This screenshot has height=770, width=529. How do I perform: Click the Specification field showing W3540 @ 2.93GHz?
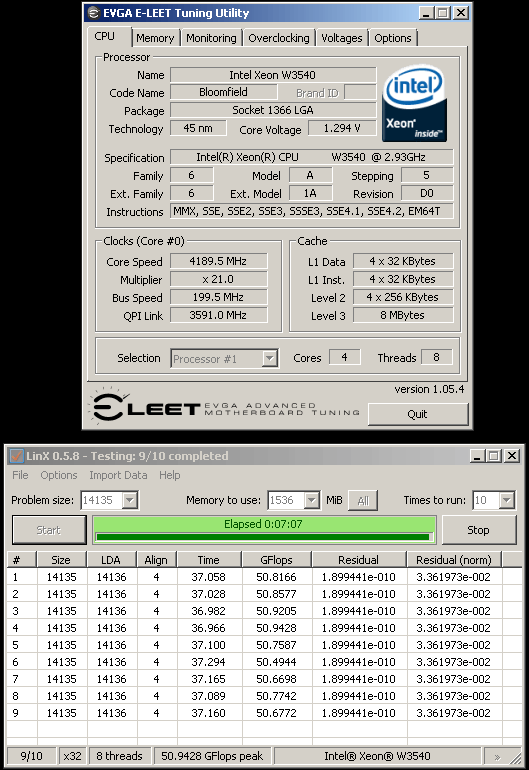click(311, 157)
